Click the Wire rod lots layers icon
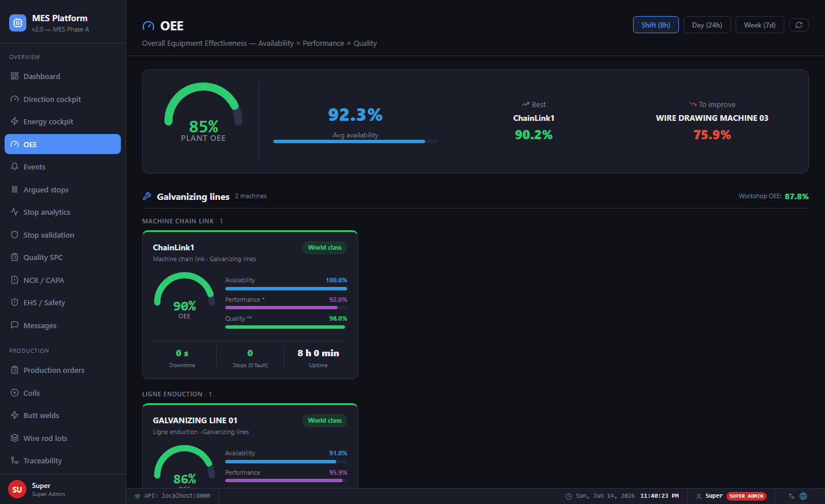This screenshot has width=825, height=504. [x=14, y=438]
